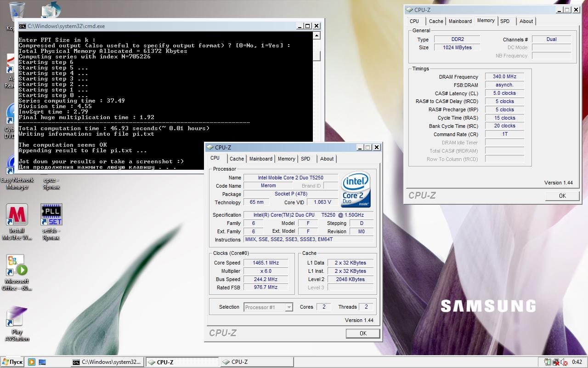
Task: Open SPD tab in front CPU-Z
Action: (x=305, y=159)
